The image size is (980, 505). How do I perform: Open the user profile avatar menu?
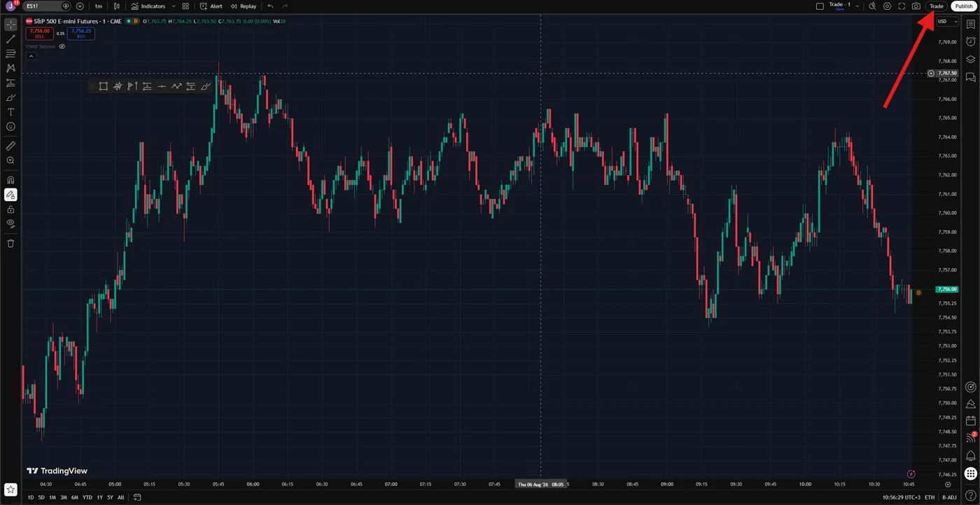click(x=11, y=6)
